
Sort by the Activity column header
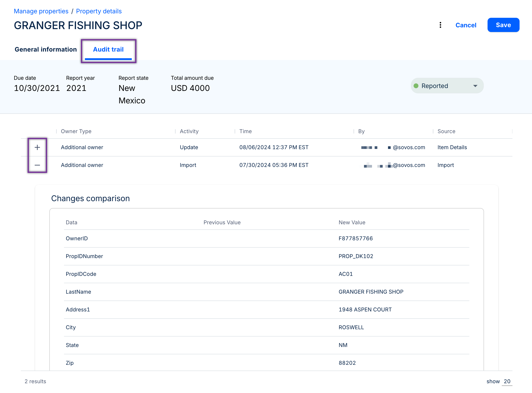coord(189,131)
